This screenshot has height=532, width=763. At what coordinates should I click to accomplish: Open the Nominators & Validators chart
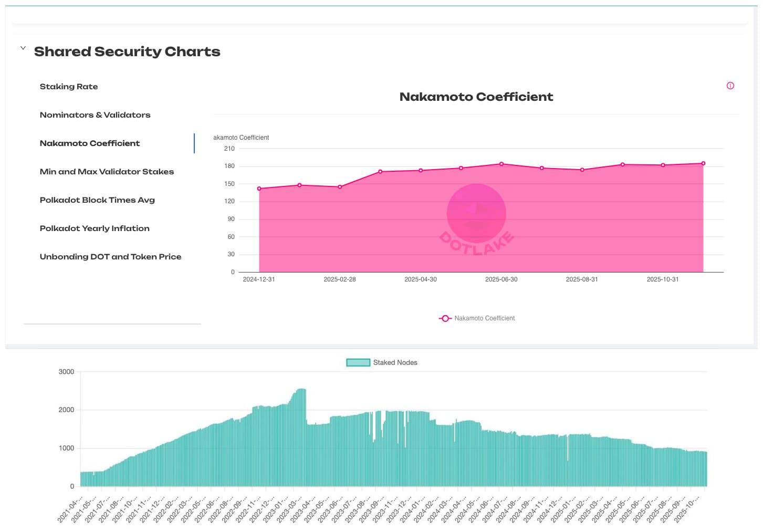point(95,115)
